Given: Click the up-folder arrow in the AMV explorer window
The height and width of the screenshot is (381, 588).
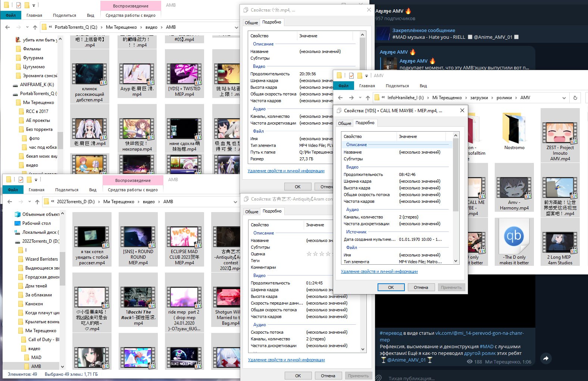Looking at the screenshot, I should click(368, 98).
